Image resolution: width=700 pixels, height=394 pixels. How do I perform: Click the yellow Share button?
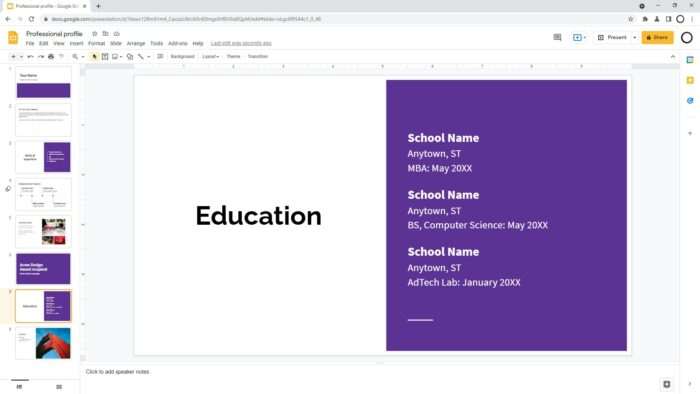(657, 37)
